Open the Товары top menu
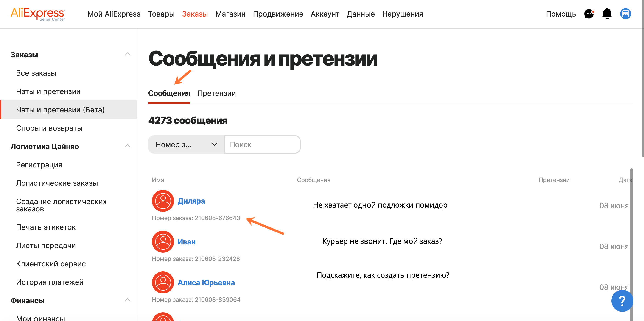The height and width of the screenshot is (321, 644). (x=161, y=14)
